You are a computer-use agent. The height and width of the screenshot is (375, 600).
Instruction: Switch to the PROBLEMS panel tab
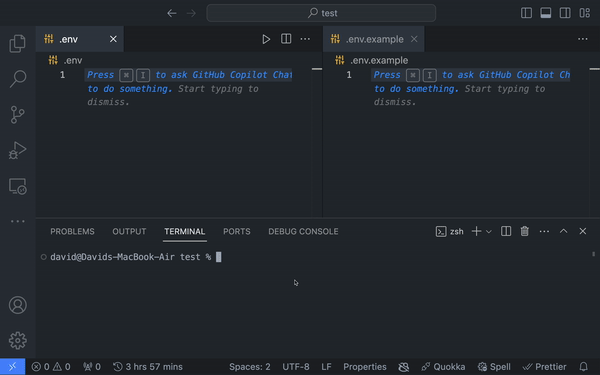point(72,232)
